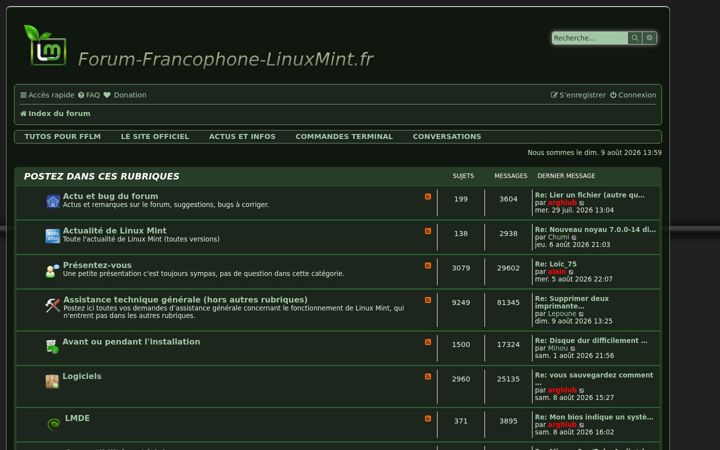720x450 pixels.
Task: Open Actu et bug du forum
Action: tap(110, 196)
